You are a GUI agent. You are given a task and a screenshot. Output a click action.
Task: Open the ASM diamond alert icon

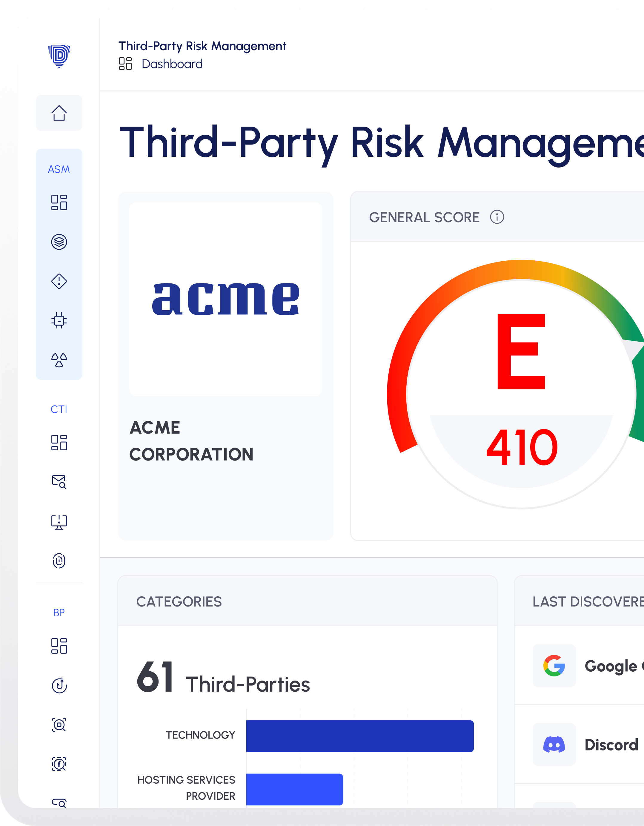pos(59,281)
